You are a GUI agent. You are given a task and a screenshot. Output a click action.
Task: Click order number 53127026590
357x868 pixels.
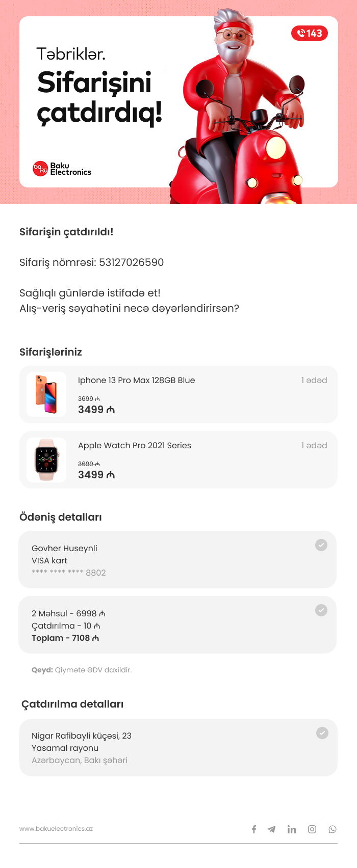(x=131, y=262)
